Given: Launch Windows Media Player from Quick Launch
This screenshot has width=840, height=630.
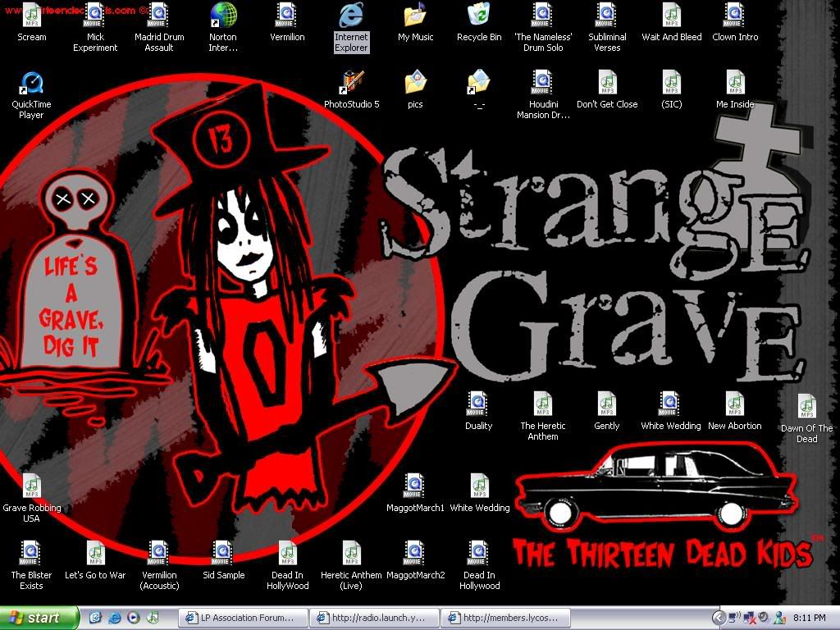Looking at the screenshot, I should (134, 618).
